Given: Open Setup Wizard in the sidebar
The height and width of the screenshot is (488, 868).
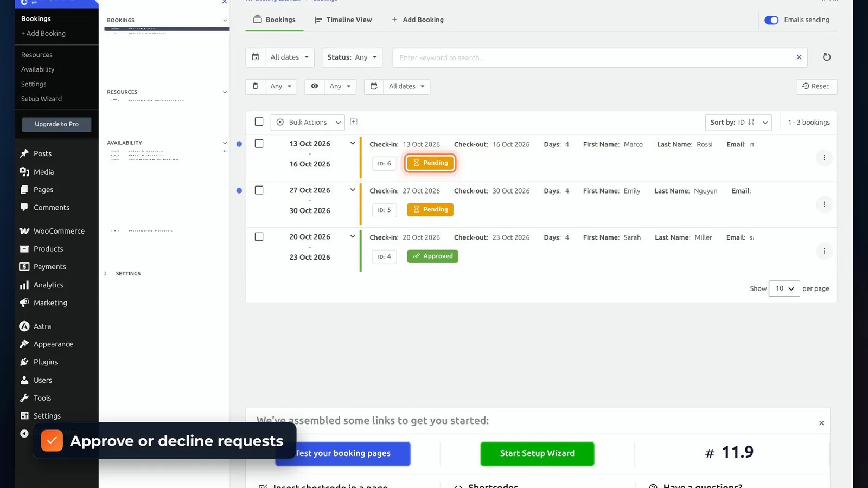Looking at the screenshot, I should (41, 99).
